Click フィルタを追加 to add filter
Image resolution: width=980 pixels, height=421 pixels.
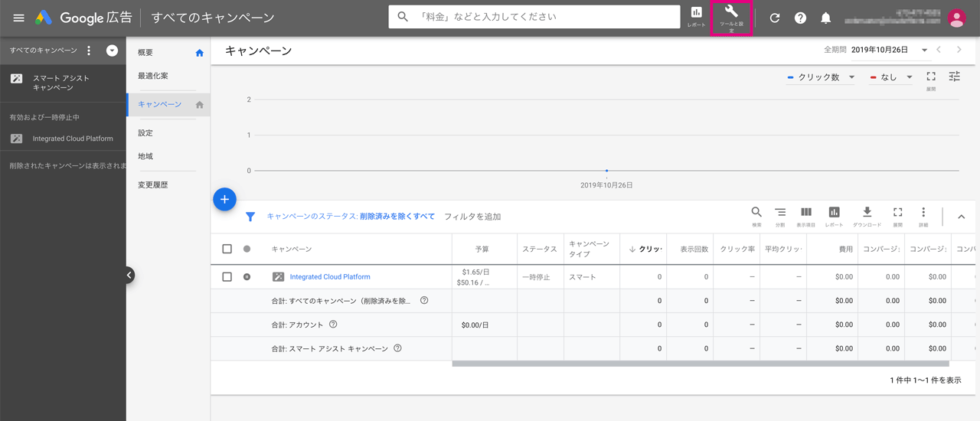[472, 217]
